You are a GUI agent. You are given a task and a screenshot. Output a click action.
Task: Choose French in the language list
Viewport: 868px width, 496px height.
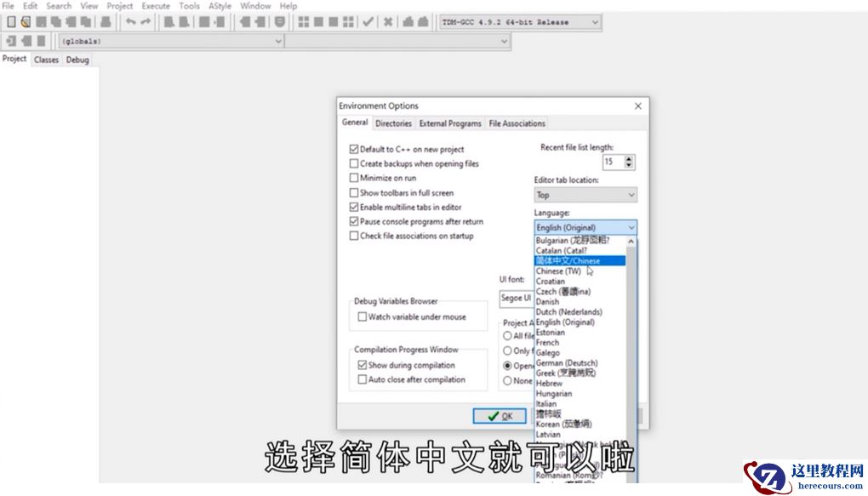(580, 343)
